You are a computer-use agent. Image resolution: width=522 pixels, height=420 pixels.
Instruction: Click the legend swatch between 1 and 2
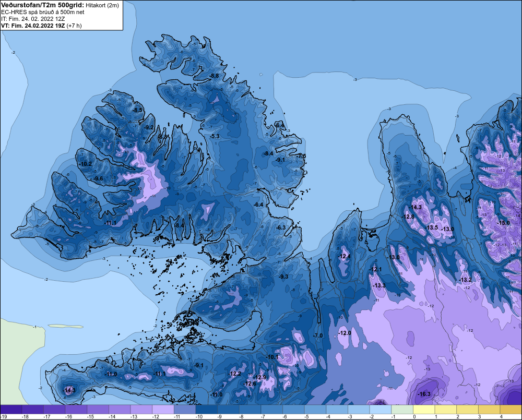[446, 410]
